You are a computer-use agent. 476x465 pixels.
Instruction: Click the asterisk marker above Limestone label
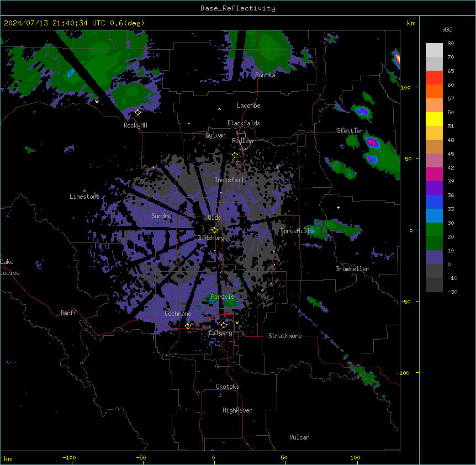84,191
